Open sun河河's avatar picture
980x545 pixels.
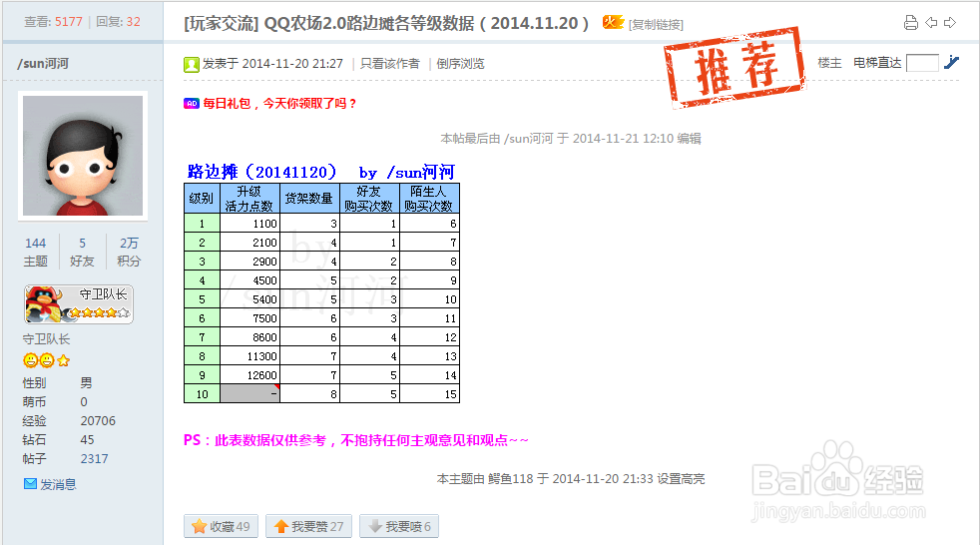tap(83, 156)
